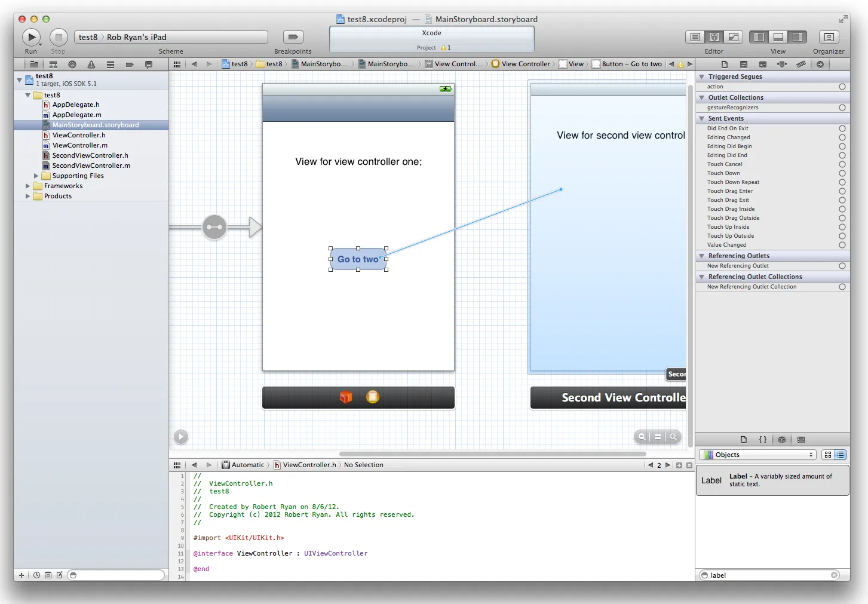Open the Project warning indicator
The width and height of the screenshot is (868, 604).
pos(445,48)
